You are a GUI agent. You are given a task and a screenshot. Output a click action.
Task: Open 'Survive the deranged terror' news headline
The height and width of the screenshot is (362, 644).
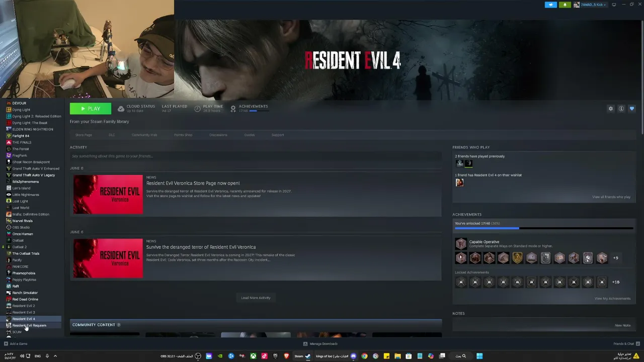pyautogui.click(x=201, y=247)
